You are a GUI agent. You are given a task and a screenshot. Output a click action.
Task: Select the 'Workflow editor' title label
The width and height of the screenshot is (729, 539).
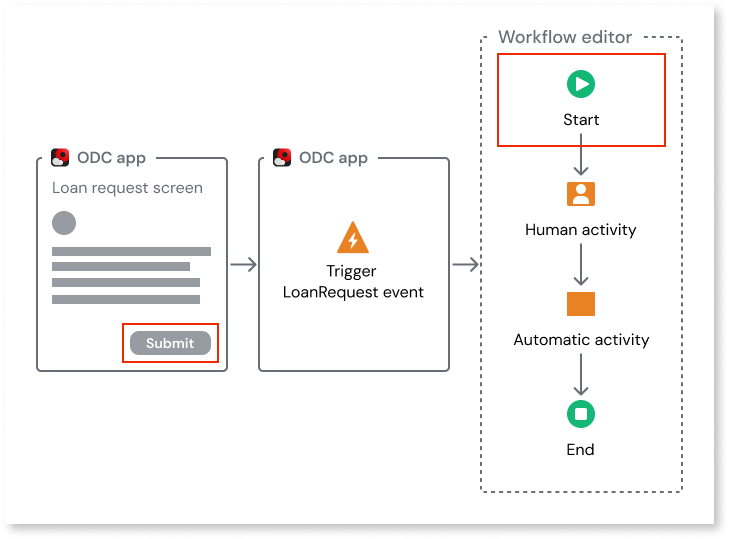565,38
